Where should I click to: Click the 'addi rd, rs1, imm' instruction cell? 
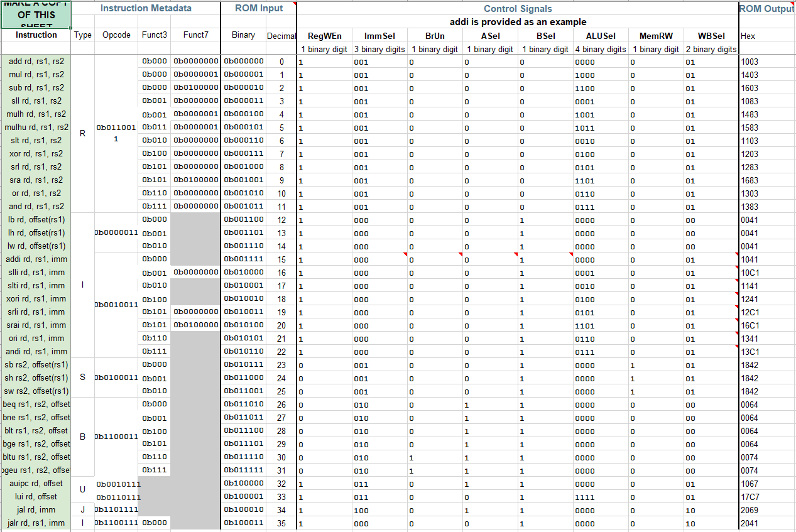click(x=36, y=259)
